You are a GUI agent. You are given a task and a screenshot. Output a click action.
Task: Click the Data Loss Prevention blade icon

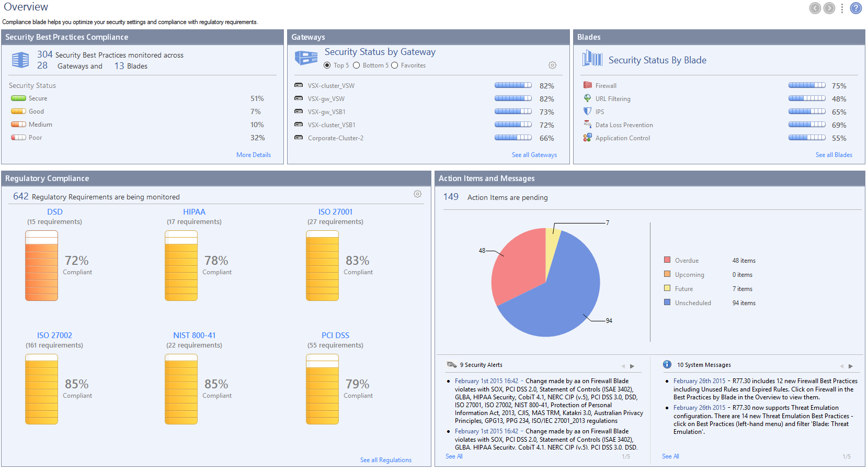pyautogui.click(x=588, y=124)
